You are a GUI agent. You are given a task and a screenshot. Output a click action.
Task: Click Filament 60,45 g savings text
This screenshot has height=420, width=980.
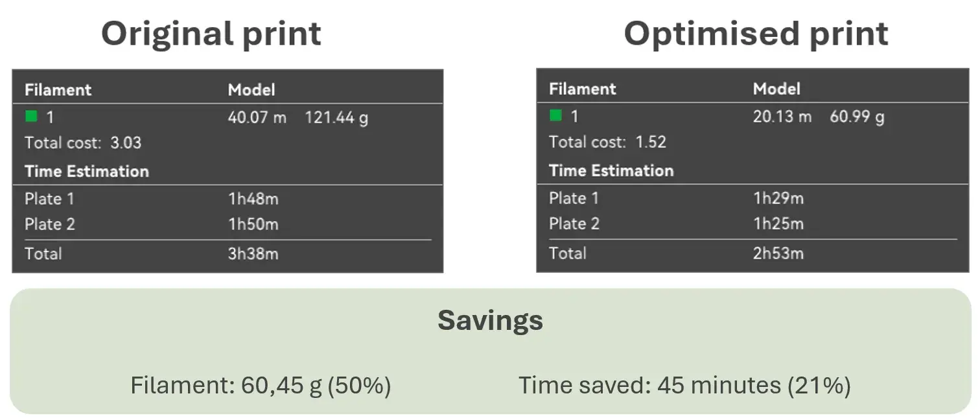pyautogui.click(x=261, y=386)
